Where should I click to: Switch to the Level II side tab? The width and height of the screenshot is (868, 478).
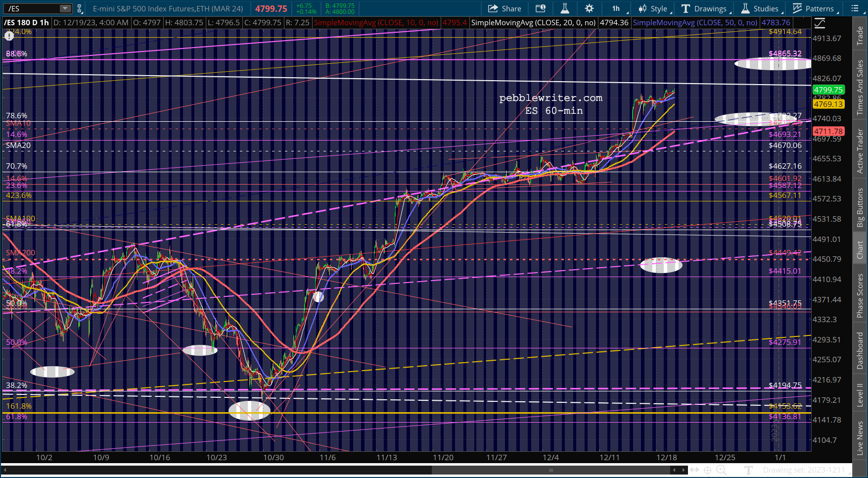pyautogui.click(x=860, y=395)
